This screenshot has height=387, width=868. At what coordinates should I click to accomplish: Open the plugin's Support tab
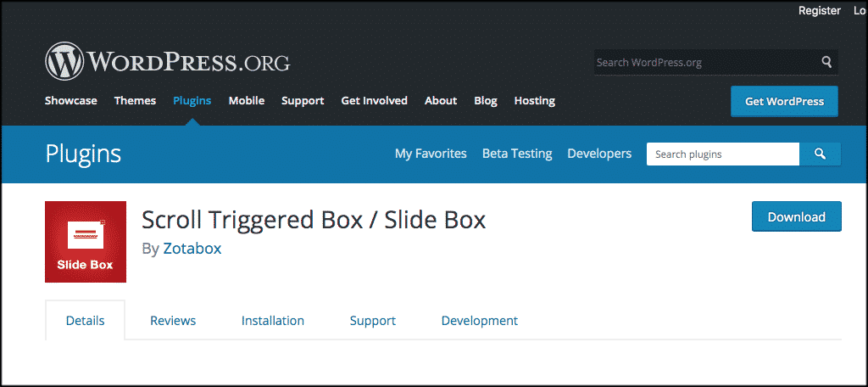click(x=373, y=321)
